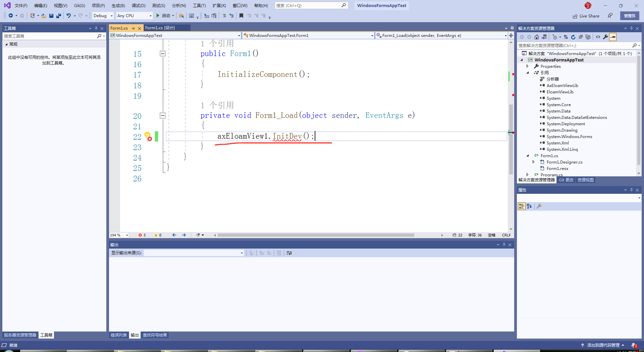Open the 生成(B) menu
This screenshot has height=352, width=644.
coord(118,5)
